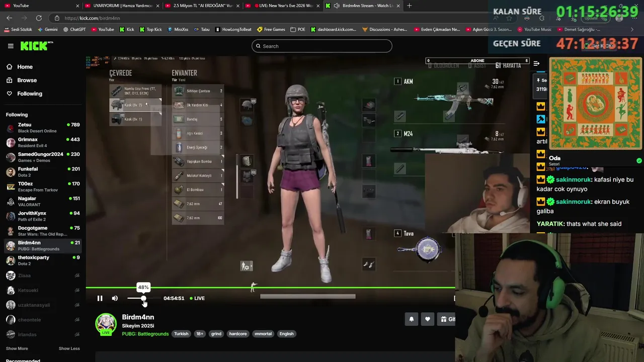Open Nagalar's VALORANT stream
The height and width of the screenshot is (362, 644).
point(43,202)
